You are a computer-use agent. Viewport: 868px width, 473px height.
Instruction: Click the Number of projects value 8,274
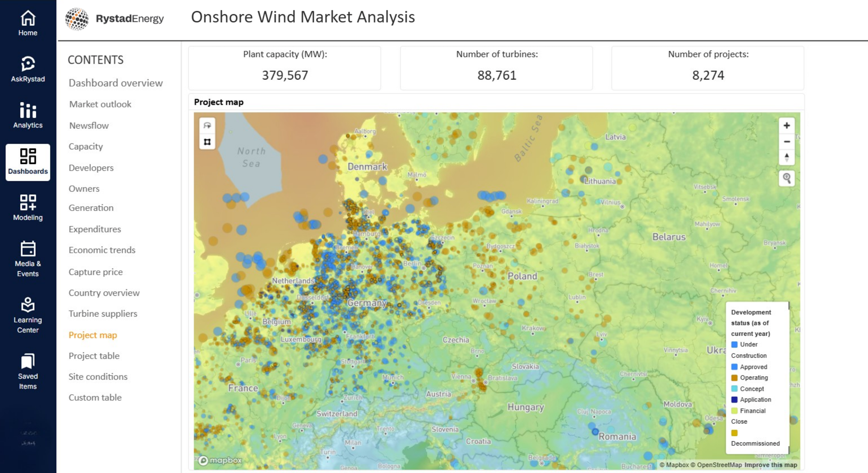pyautogui.click(x=708, y=76)
